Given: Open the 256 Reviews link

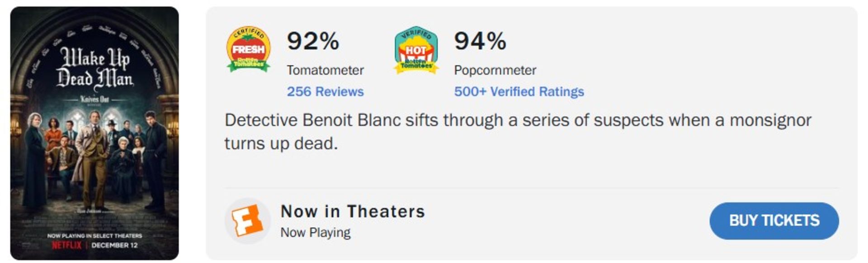Looking at the screenshot, I should [325, 91].
